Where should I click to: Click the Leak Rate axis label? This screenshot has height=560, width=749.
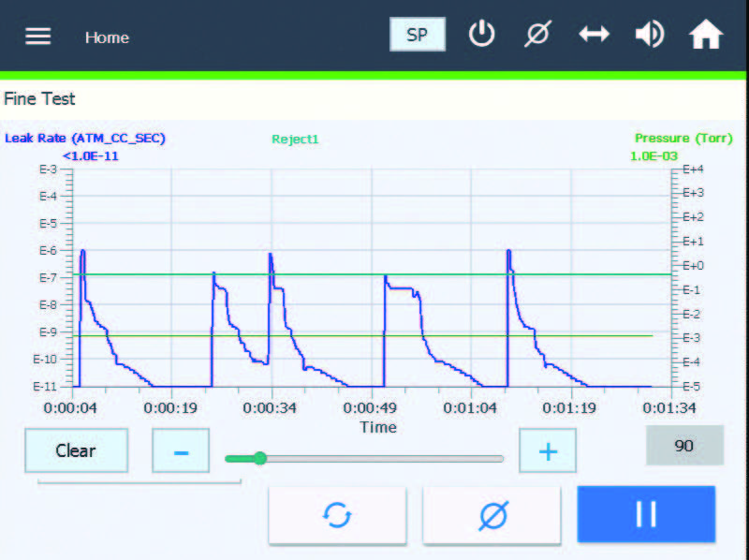pyautogui.click(x=85, y=138)
